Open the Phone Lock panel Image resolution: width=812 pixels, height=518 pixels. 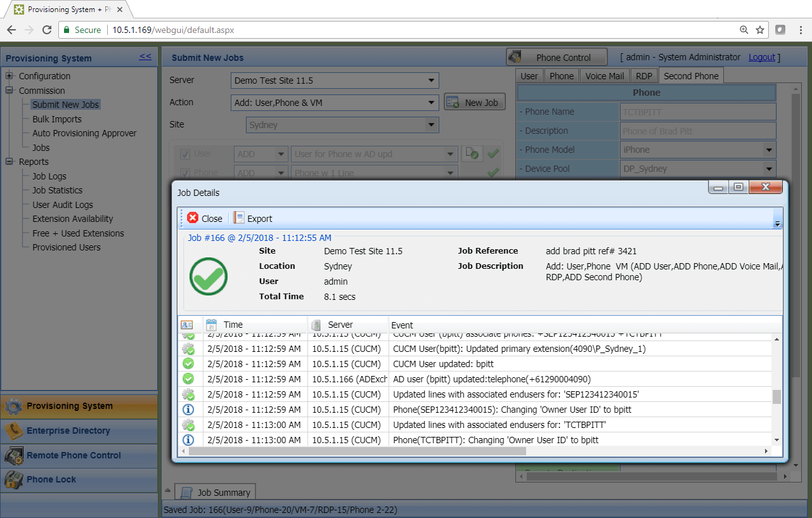coord(79,480)
